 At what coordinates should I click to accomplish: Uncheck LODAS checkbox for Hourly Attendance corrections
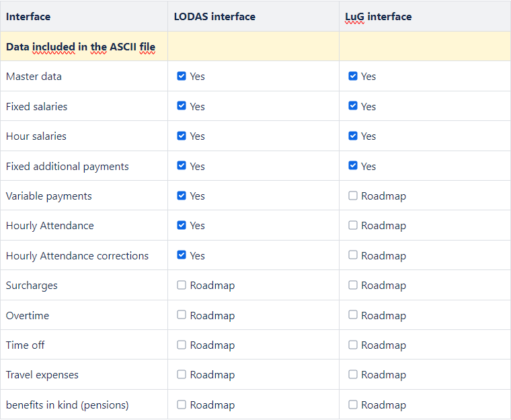coord(182,255)
